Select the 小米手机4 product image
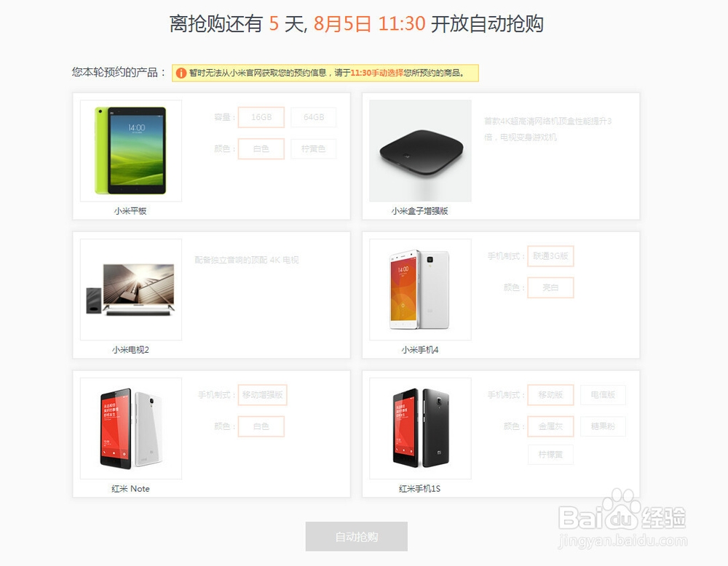This screenshot has width=728, height=566. tap(420, 290)
